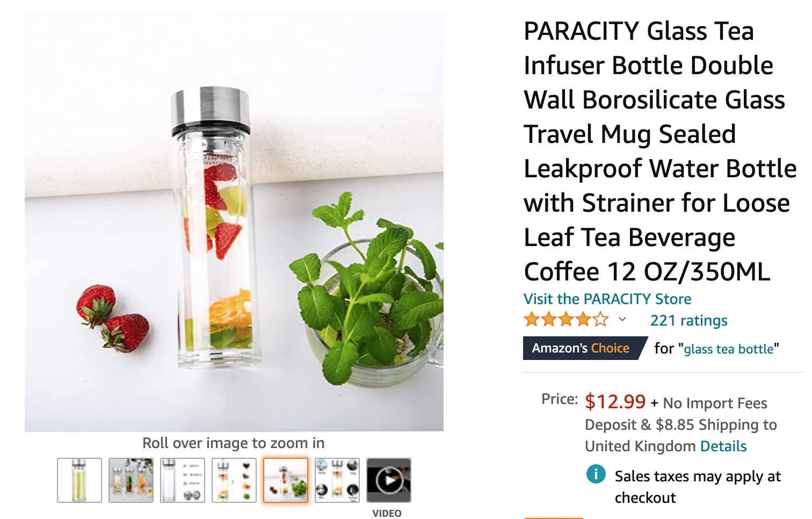The width and height of the screenshot is (812, 519).
Task: Play the product video thumbnail
Action: [389, 480]
